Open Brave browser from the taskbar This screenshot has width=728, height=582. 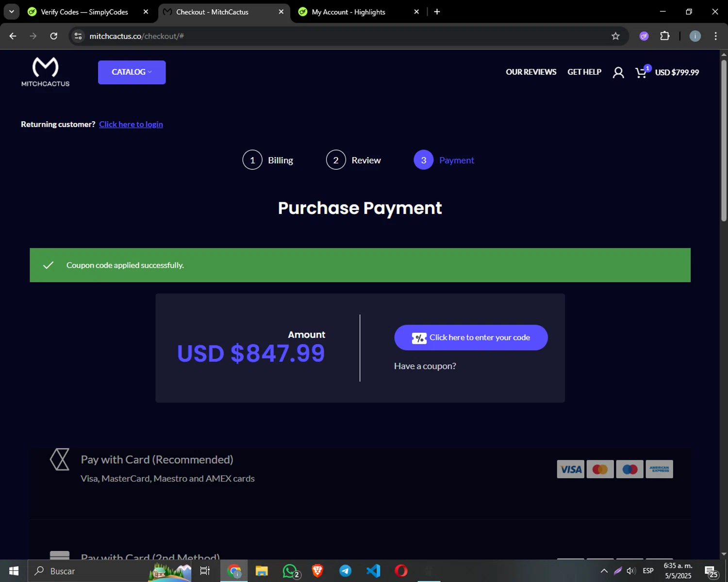point(317,571)
